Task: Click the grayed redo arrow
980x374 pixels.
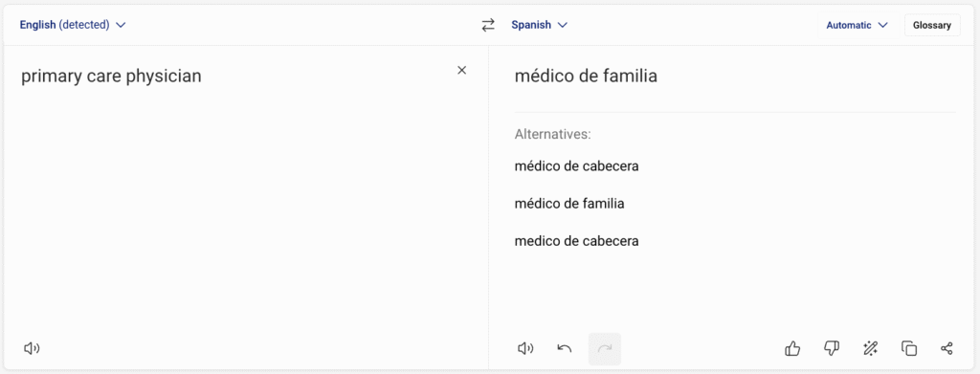Action: tap(605, 348)
